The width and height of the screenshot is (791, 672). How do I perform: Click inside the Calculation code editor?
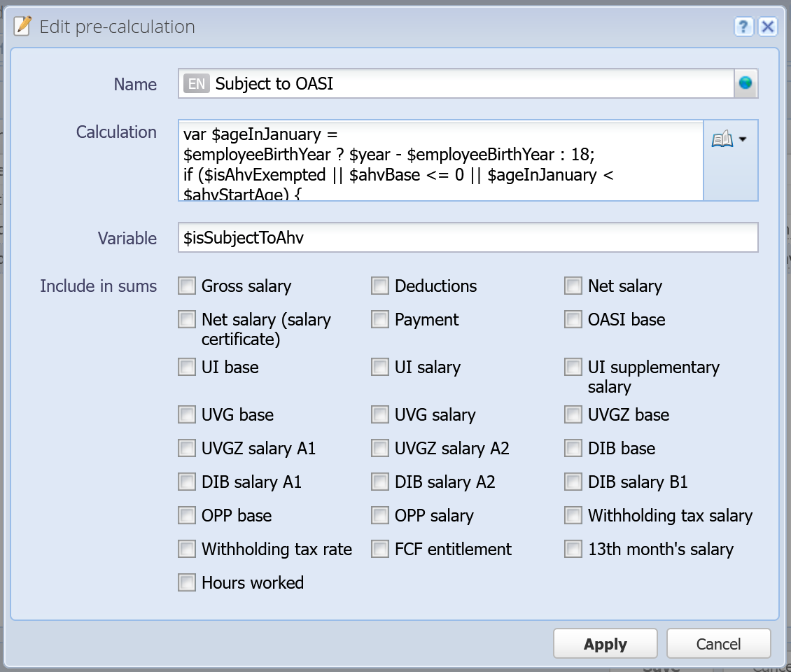441,160
